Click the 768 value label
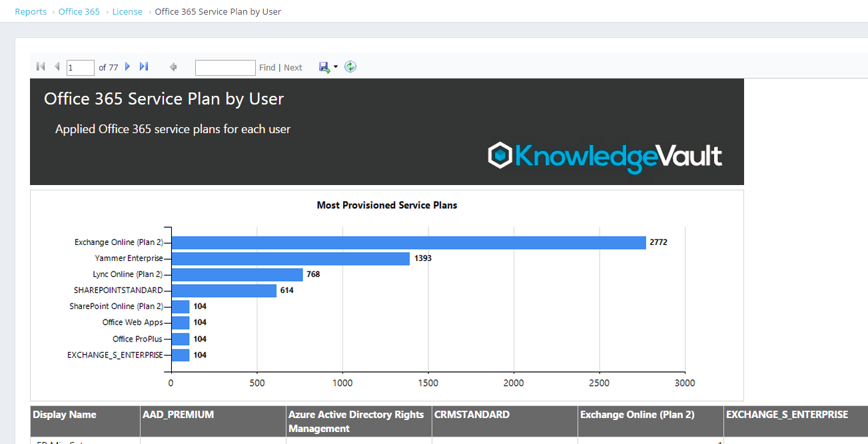The height and width of the screenshot is (444, 868). (313, 274)
